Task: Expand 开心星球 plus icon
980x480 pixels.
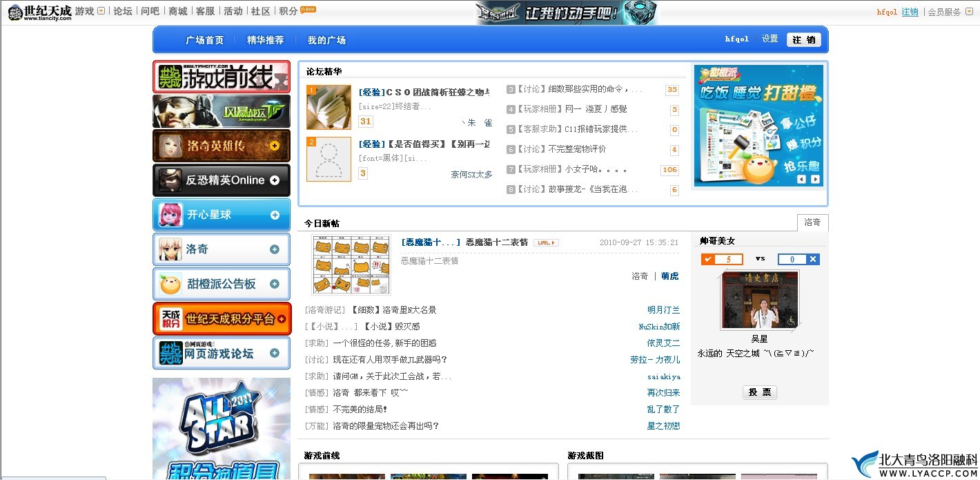Action: (275, 215)
